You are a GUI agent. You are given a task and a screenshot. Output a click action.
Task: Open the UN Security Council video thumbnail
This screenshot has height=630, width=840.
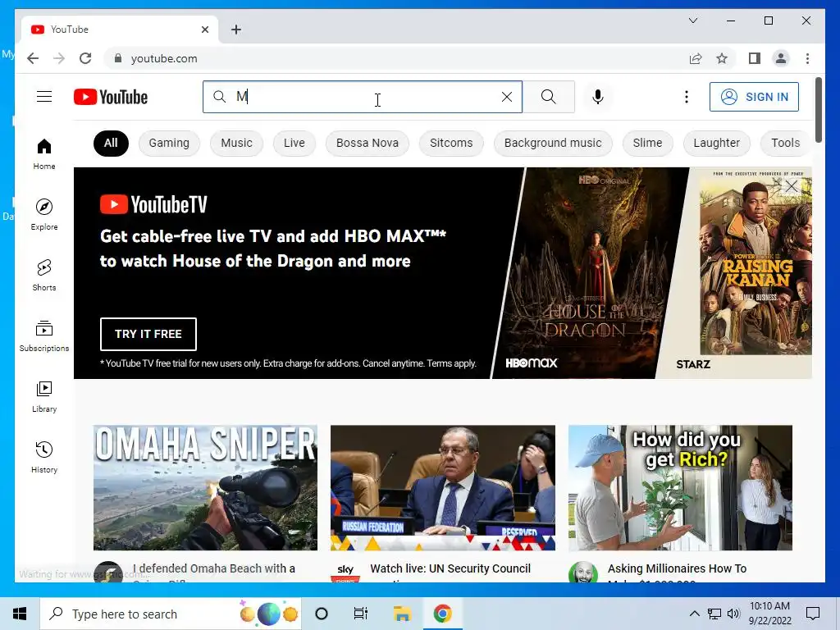[x=442, y=487]
